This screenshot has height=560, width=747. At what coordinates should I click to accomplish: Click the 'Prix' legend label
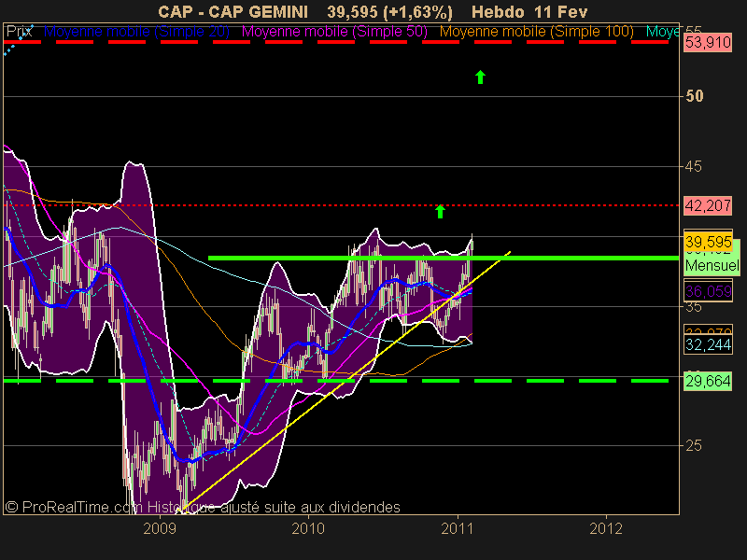pos(19,32)
